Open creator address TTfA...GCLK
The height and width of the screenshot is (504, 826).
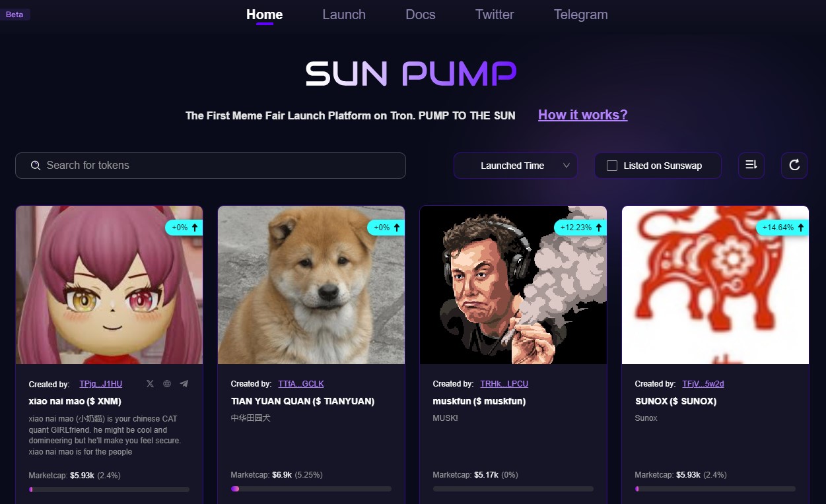pos(301,384)
